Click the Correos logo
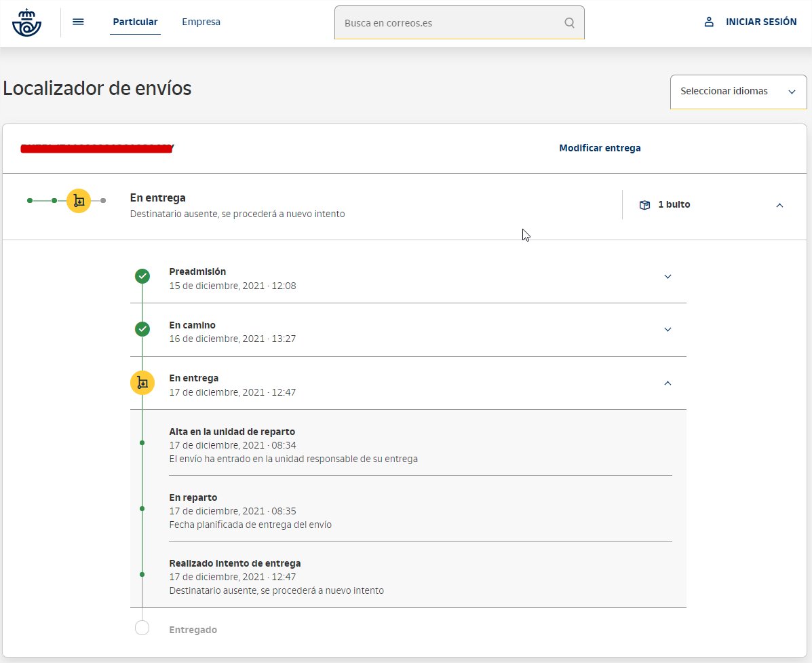812x663 pixels. click(x=26, y=23)
